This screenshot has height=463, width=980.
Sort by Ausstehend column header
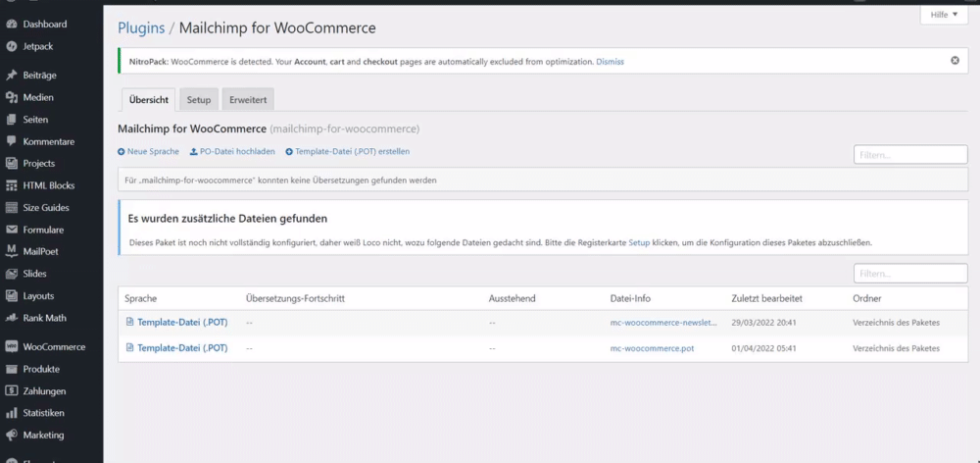[512, 298]
